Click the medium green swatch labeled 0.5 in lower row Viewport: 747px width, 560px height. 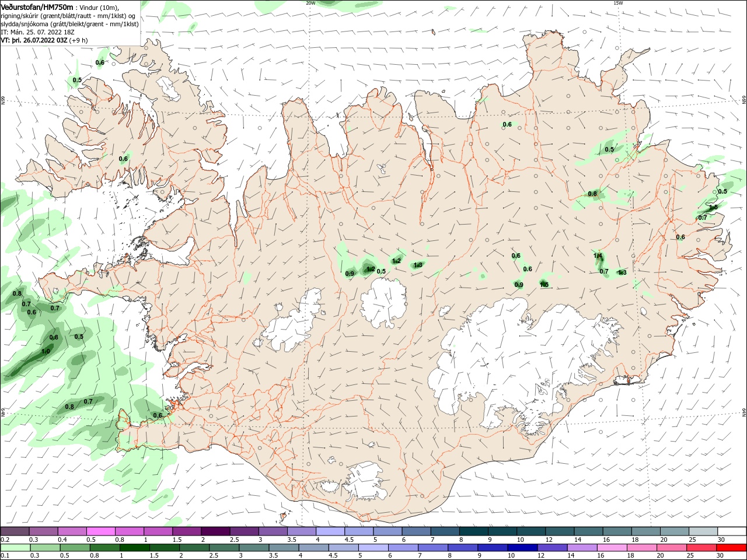(x=75, y=548)
